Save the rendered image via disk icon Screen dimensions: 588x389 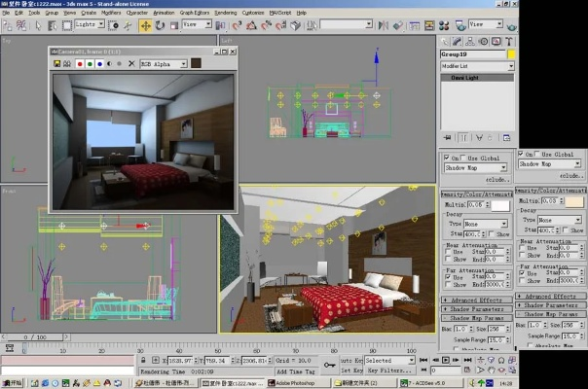point(57,63)
